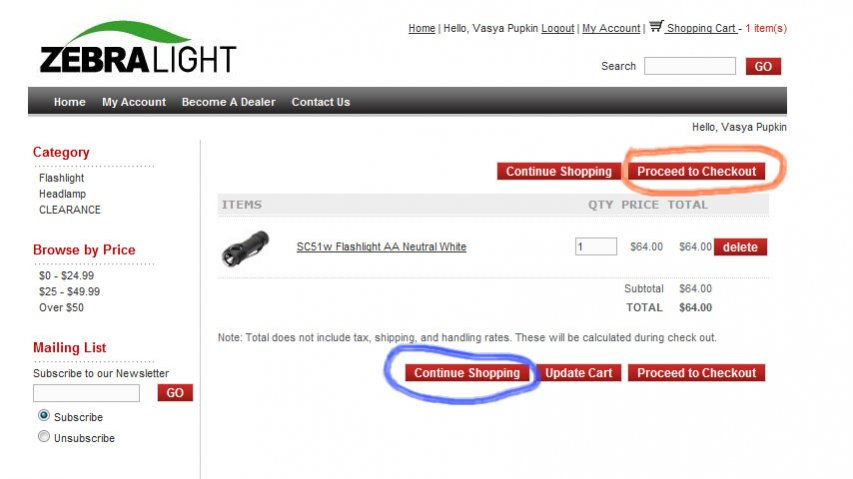Screen dimensions: 853x479
Task: Click the search GO button
Action: point(763,66)
